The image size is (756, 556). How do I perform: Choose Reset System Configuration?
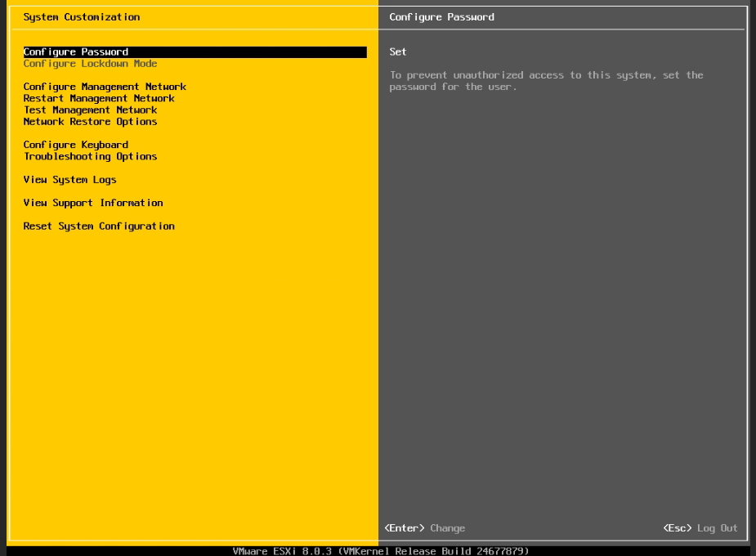99,226
